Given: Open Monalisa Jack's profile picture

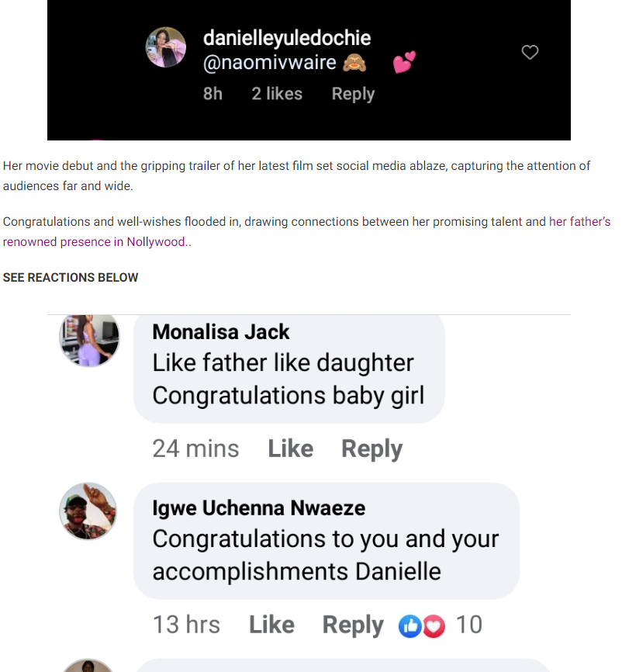Looking at the screenshot, I should (90, 339).
